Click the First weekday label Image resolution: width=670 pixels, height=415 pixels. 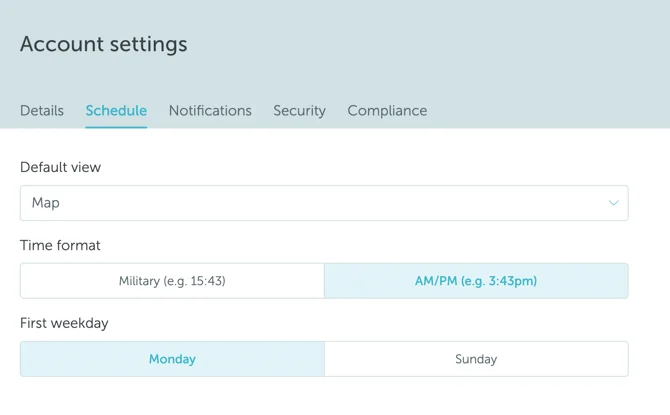[x=64, y=323]
